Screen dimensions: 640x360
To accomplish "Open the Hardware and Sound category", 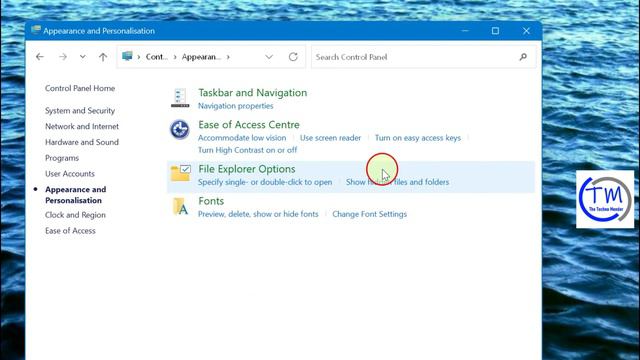I will pos(82,142).
